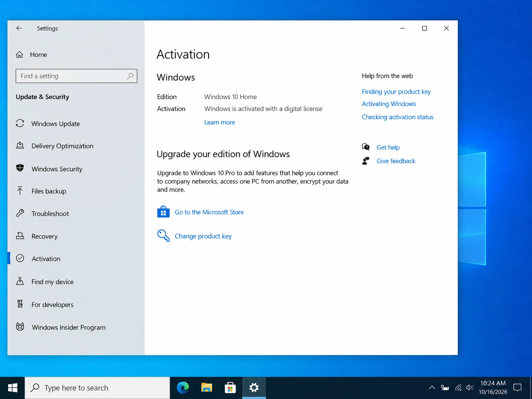Click the Give feedback person icon

coord(366,161)
